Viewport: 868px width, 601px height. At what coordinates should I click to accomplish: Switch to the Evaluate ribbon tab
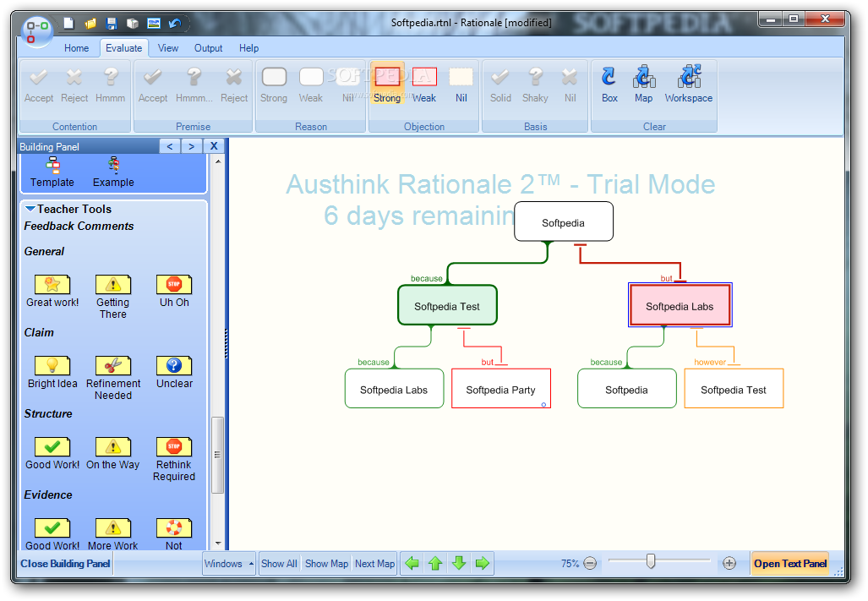124,48
